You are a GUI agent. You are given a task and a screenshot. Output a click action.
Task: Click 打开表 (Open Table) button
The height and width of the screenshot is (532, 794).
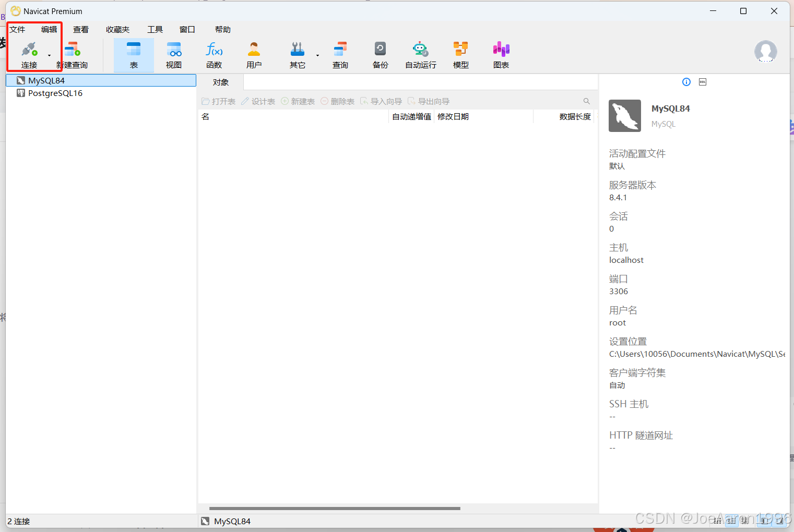(219, 101)
